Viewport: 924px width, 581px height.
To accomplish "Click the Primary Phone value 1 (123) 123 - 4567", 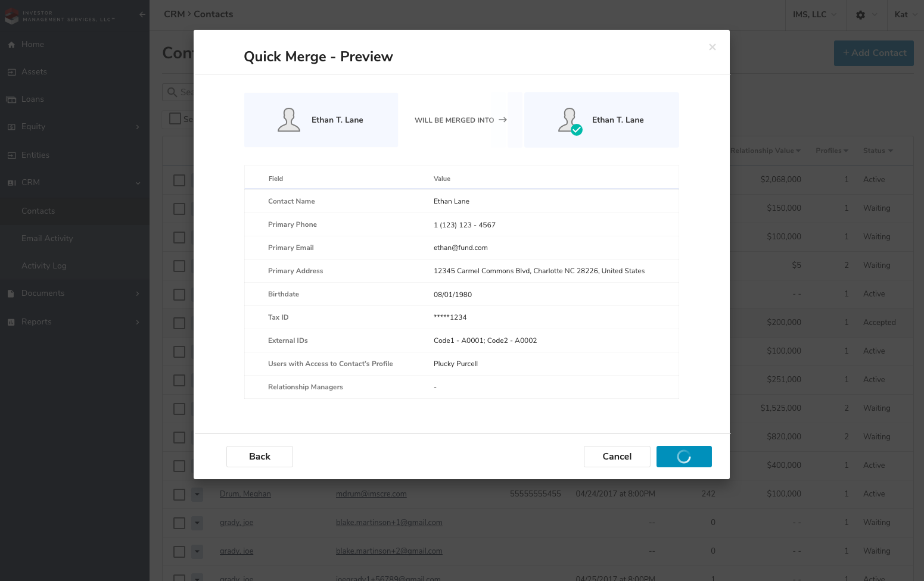I will 465,225.
